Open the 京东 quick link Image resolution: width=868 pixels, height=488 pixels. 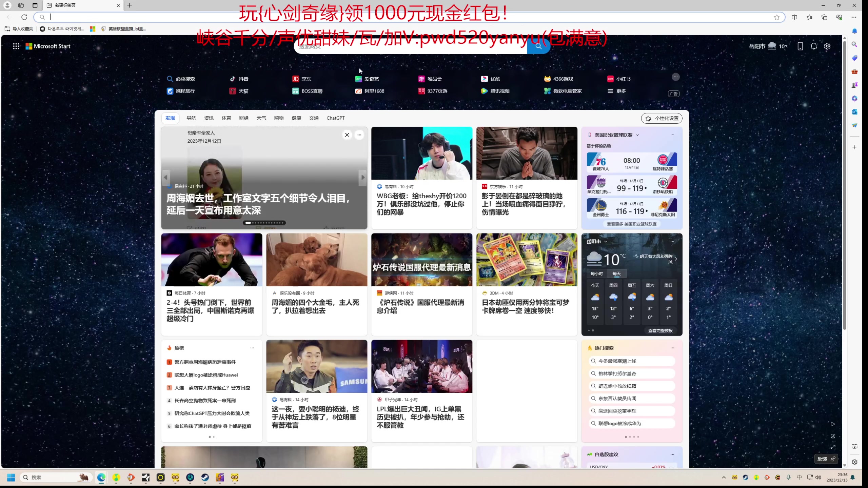tap(302, 79)
